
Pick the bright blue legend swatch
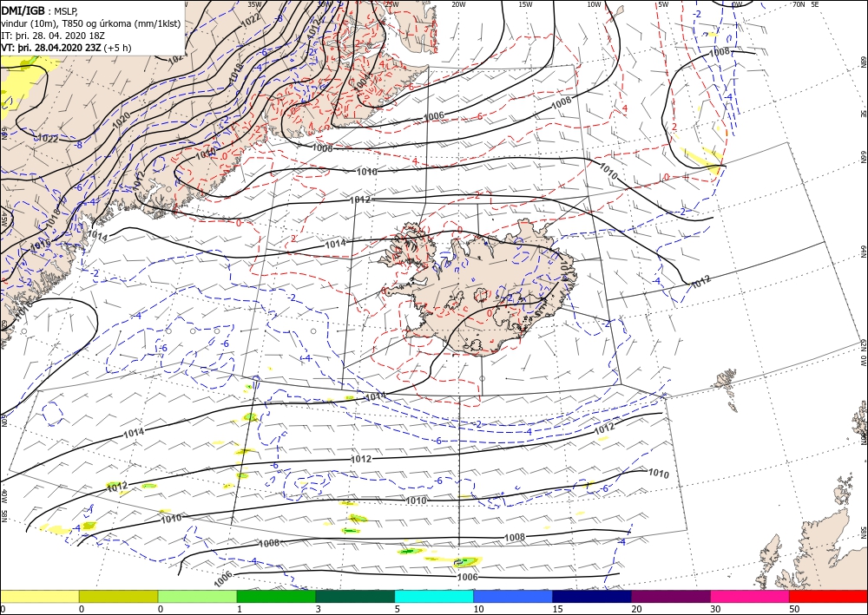pyautogui.click(x=513, y=596)
